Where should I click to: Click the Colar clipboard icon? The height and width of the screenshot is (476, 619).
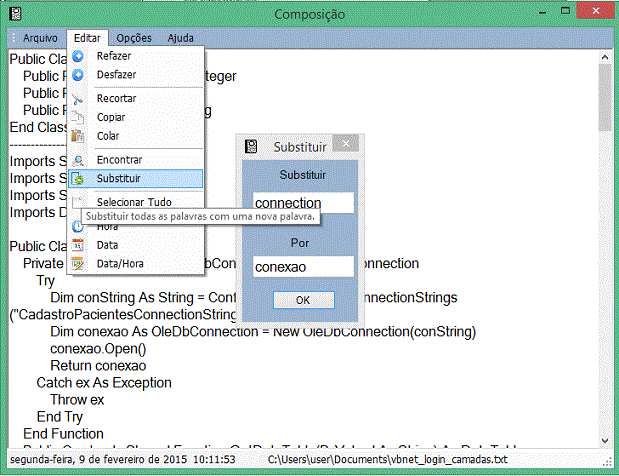pos(78,136)
